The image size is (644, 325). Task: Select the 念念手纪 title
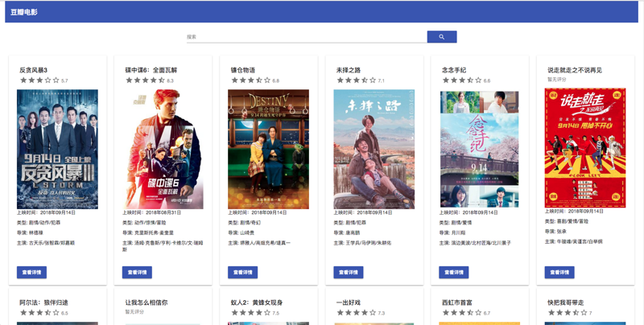click(454, 70)
